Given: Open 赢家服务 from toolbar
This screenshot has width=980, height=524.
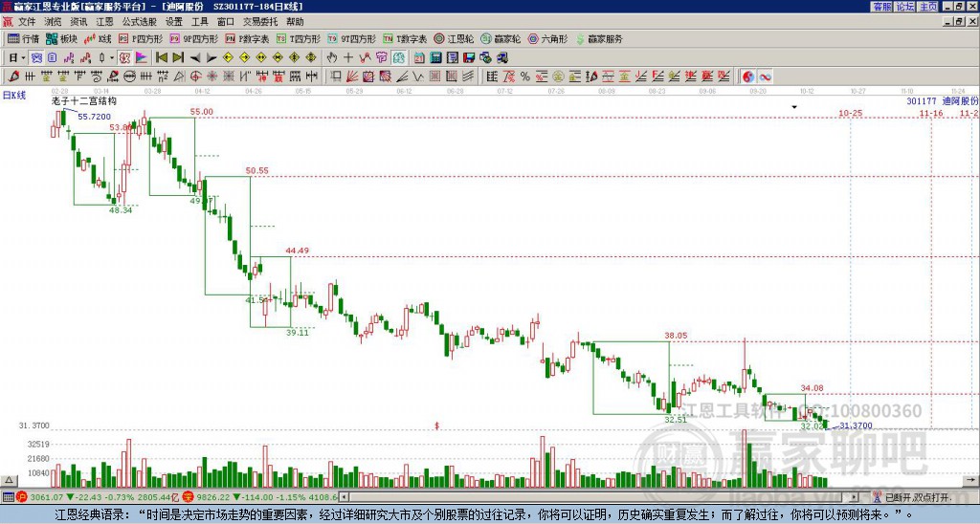Looking at the screenshot, I should 599,38.
